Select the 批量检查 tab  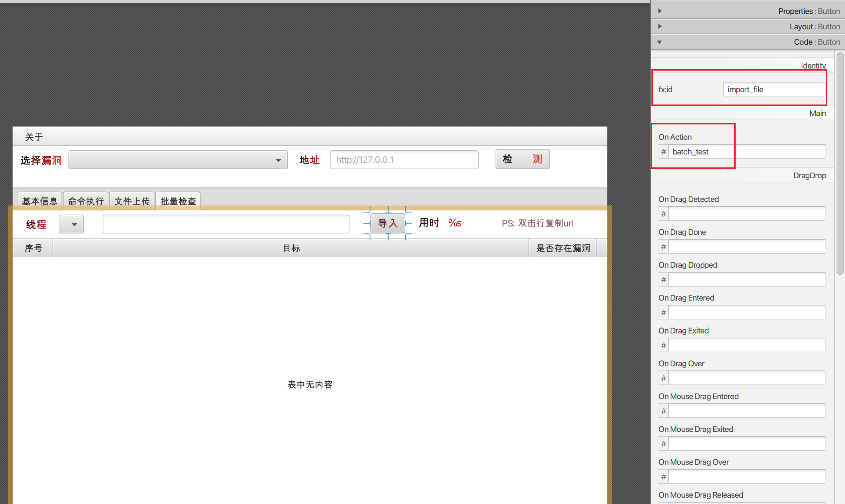[x=178, y=201]
